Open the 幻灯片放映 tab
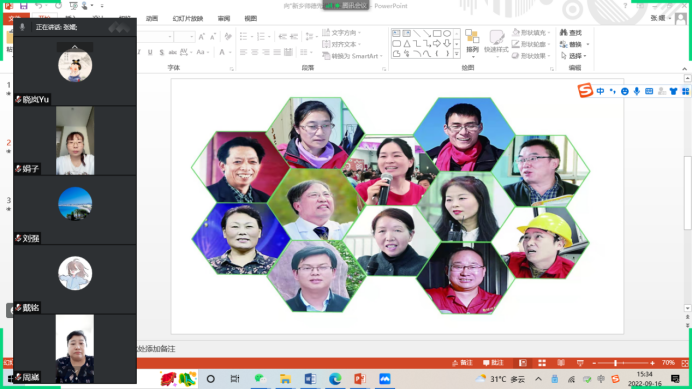 tap(188, 19)
